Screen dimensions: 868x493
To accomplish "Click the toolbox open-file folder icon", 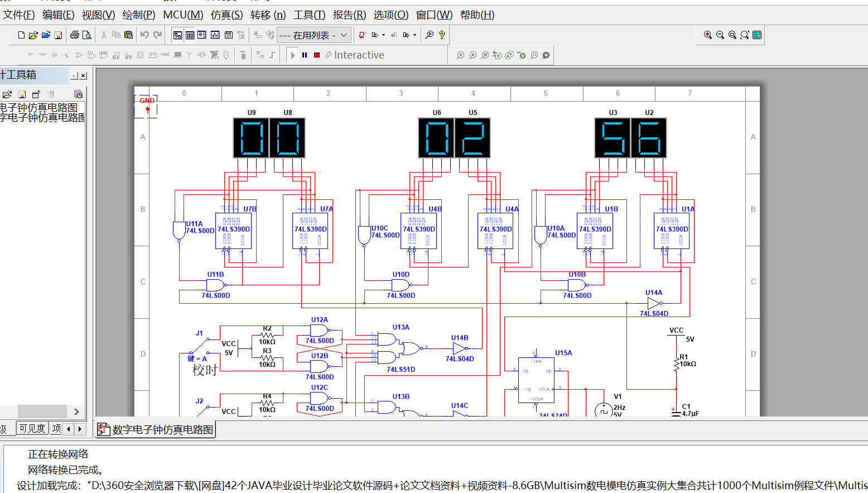I will pos(7,94).
